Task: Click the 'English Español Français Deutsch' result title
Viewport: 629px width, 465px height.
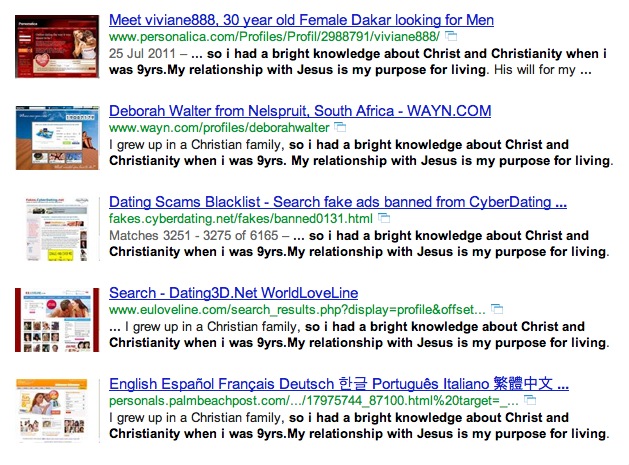Action: 339,384
